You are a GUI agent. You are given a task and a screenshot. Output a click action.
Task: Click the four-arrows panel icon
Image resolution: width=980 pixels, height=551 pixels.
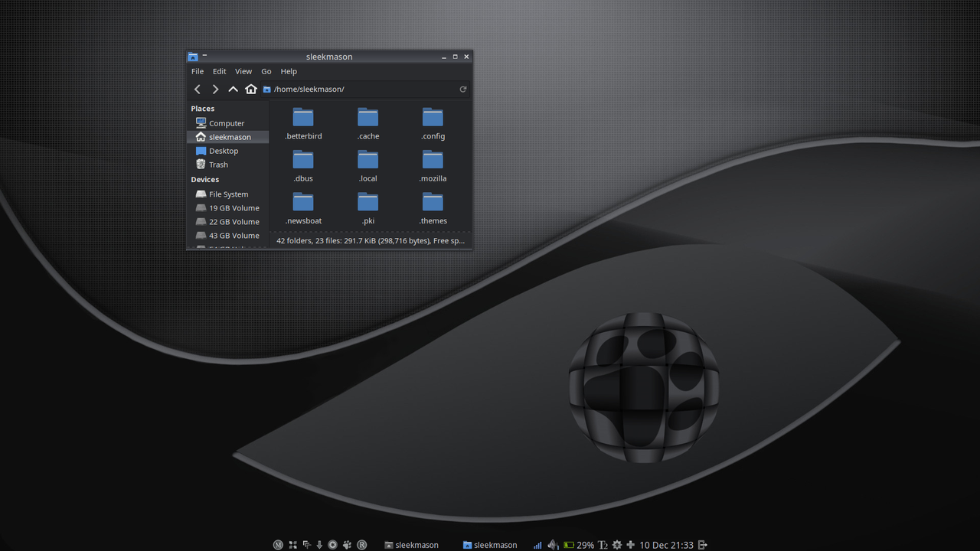click(x=292, y=545)
